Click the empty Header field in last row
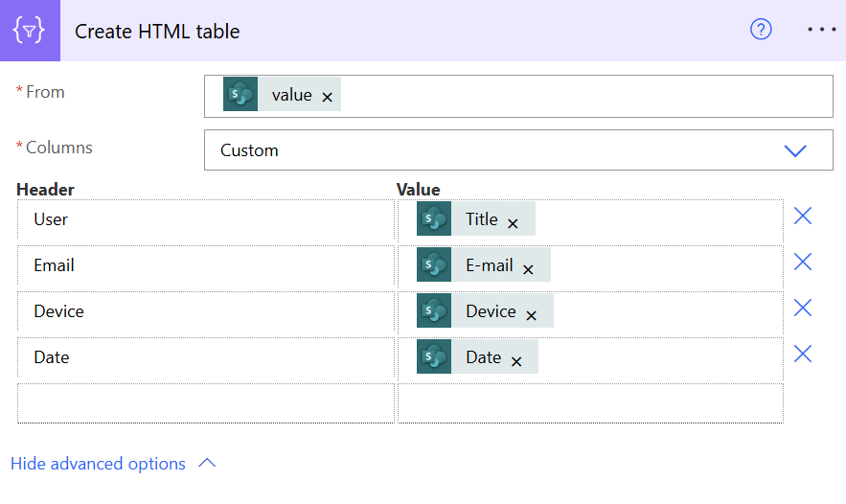The width and height of the screenshot is (846, 504). coord(206,403)
